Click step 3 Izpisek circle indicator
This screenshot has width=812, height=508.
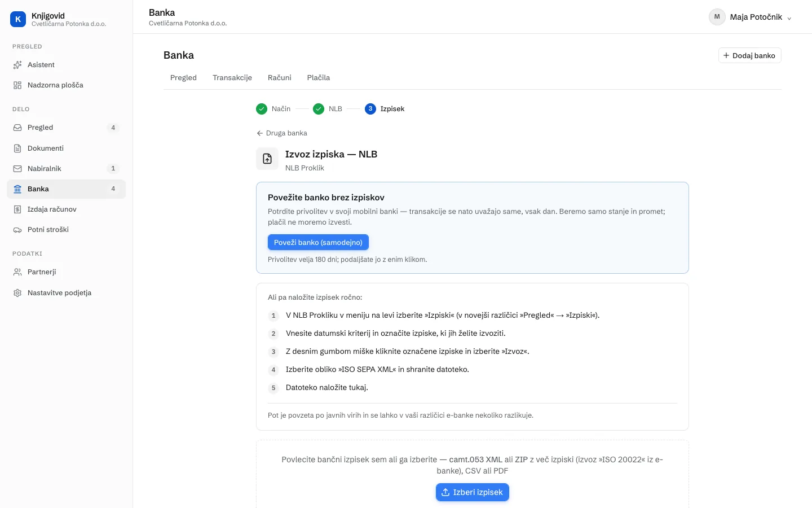[x=370, y=109]
